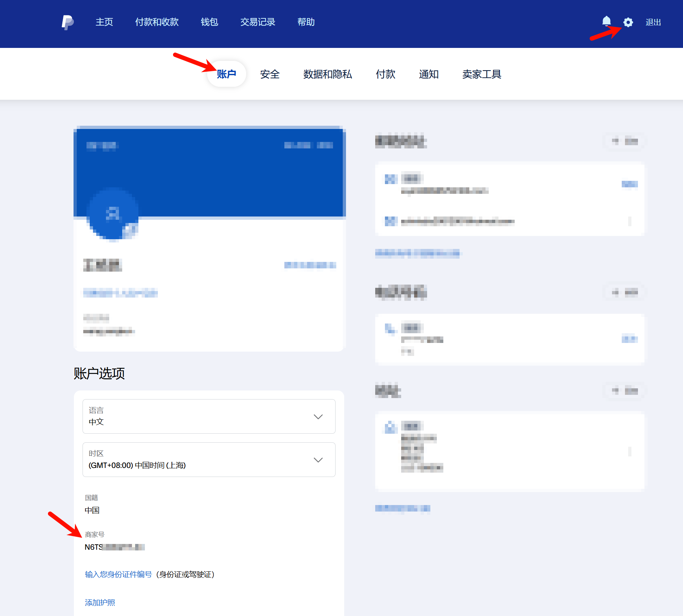Click the address location icon
Viewport: 683px width, 616px height.
coord(390,427)
